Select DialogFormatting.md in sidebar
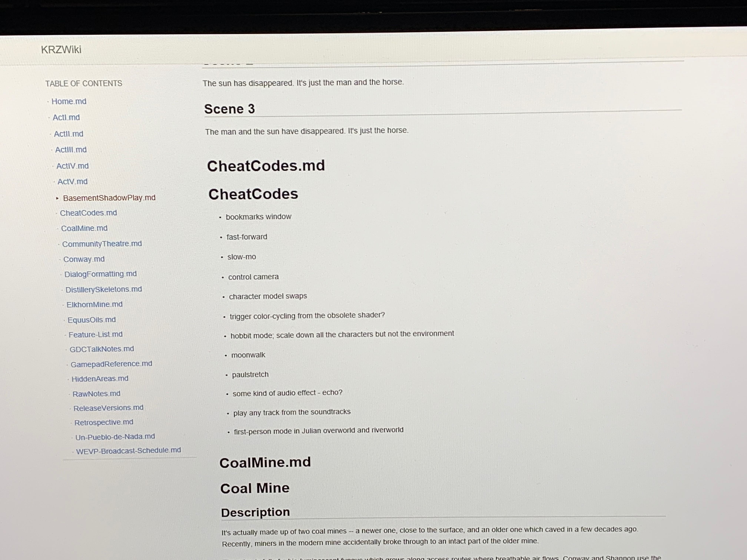Image resolution: width=747 pixels, height=560 pixels. click(x=101, y=274)
